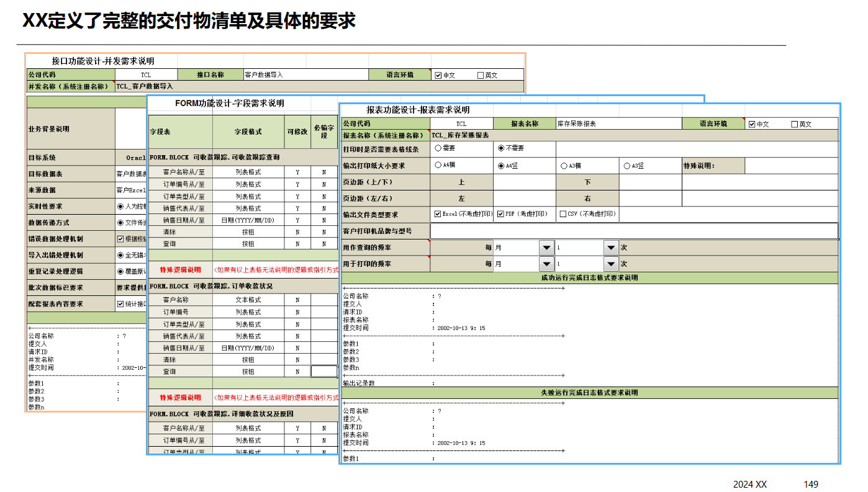Click the 客户打印机品牌与型号 input field

click(x=634, y=231)
